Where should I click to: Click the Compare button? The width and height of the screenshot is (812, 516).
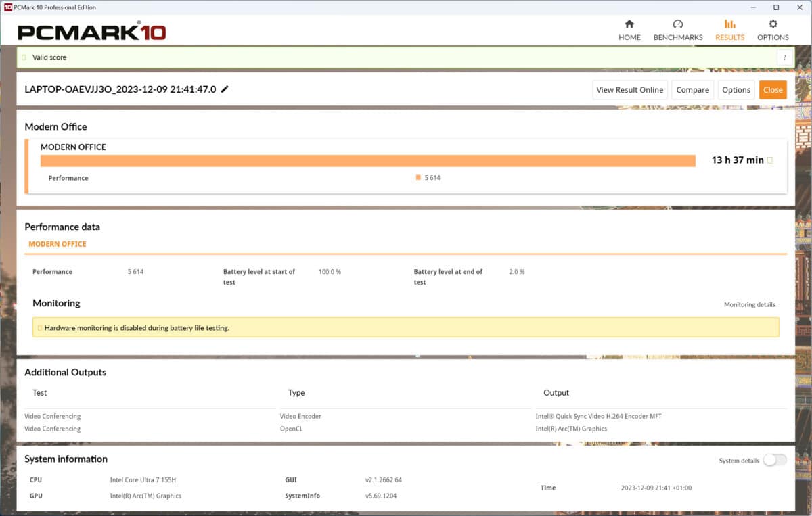click(x=692, y=89)
